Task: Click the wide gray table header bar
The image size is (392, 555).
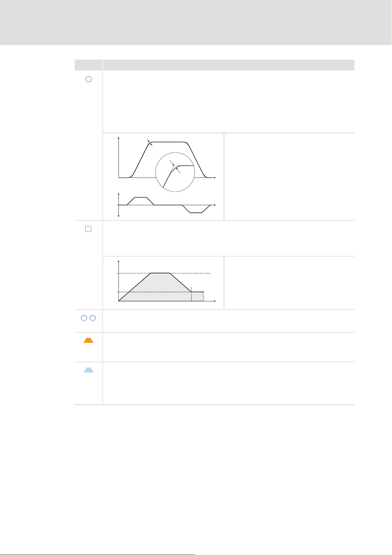Action: pyautogui.click(x=228, y=65)
